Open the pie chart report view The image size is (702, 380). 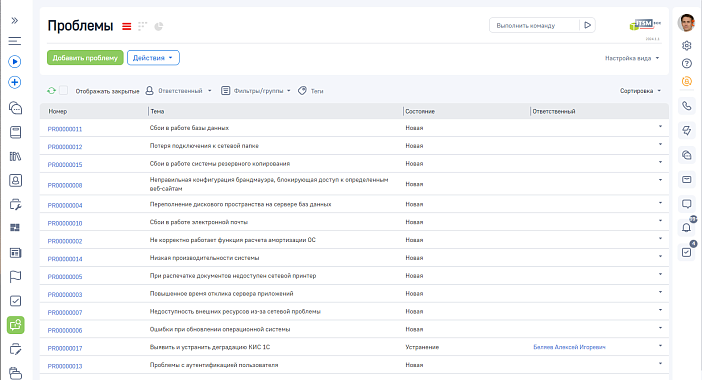tap(158, 26)
